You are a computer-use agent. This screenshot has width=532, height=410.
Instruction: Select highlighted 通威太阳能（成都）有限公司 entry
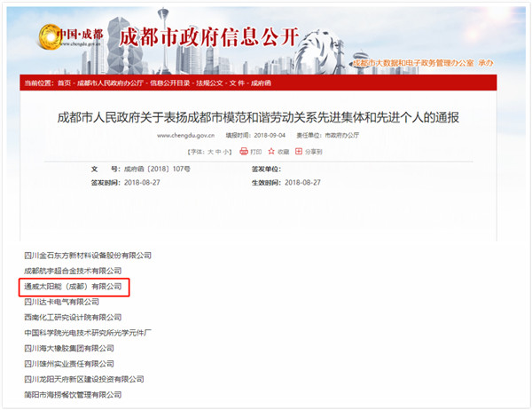(74, 287)
